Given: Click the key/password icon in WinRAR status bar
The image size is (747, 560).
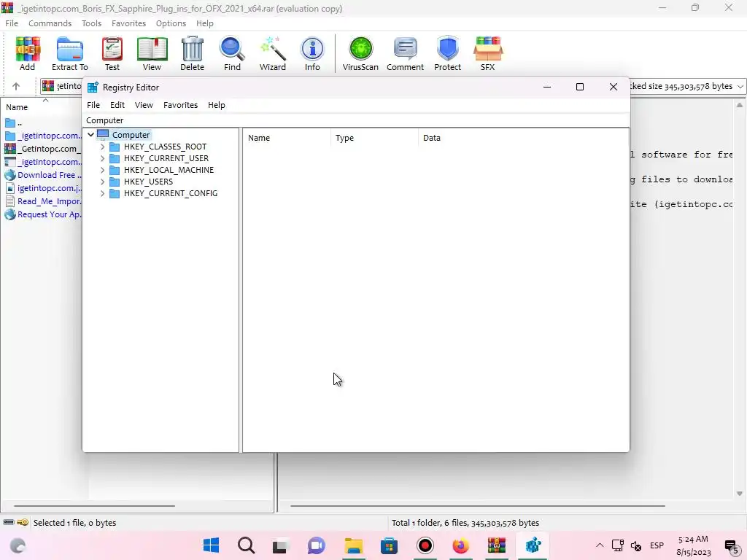Looking at the screenshot, I should click(22, 522).
